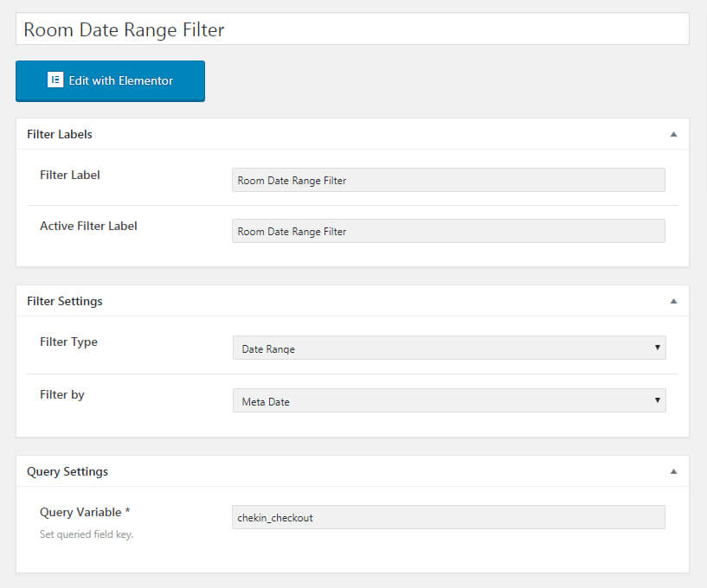This screenshot has width=707, height=588.
Task: Click the Active Filter Label input
Action: pos(448,231)
